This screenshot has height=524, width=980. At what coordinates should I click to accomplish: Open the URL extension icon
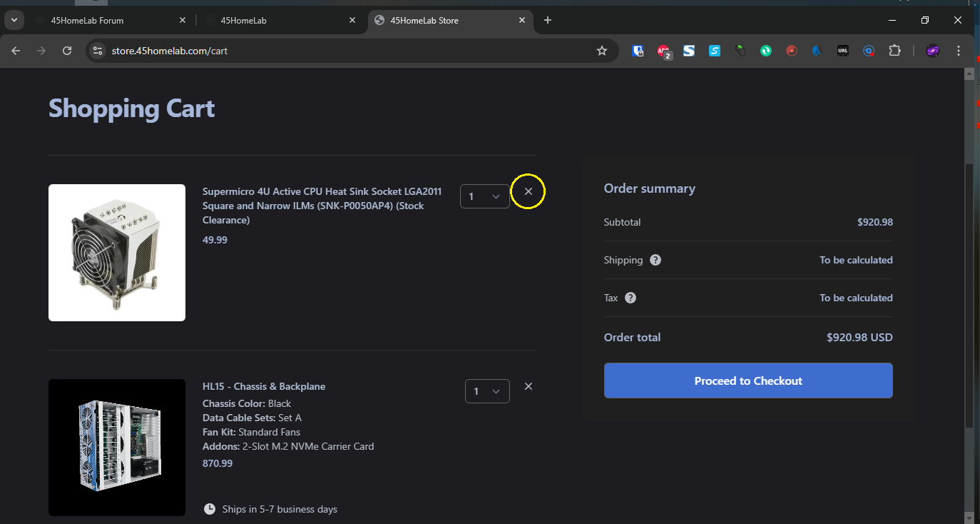843,51
